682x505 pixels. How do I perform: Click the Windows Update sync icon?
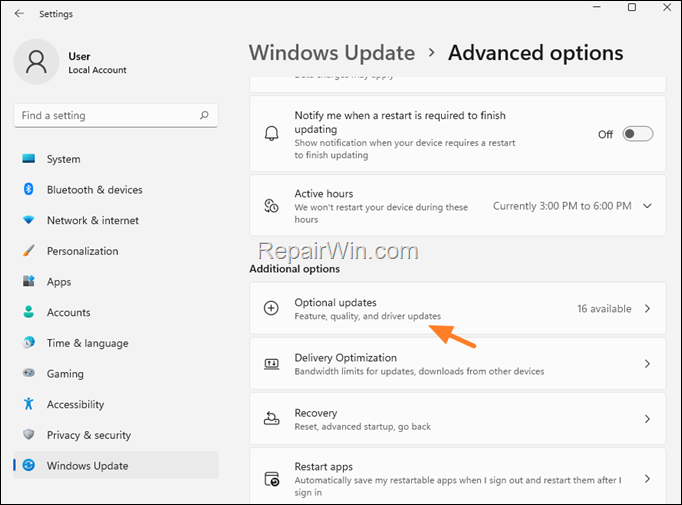(x=29, y=465)
